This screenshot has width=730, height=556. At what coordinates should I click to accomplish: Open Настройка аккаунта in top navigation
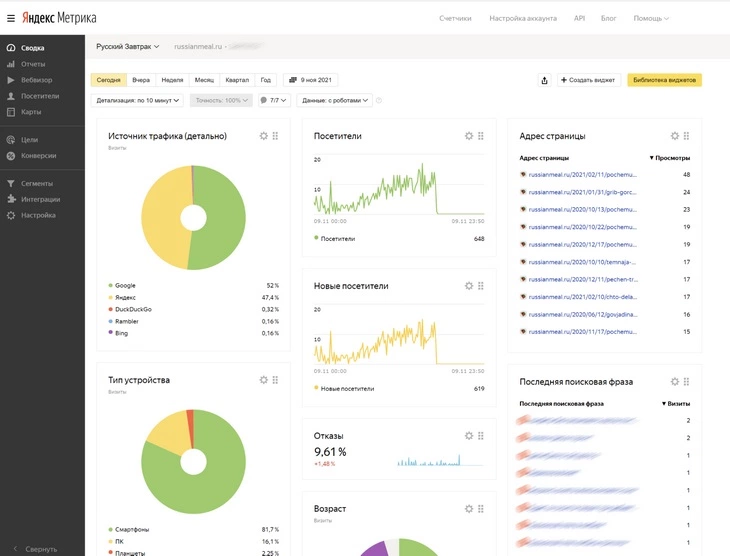(x=523, y=18)
